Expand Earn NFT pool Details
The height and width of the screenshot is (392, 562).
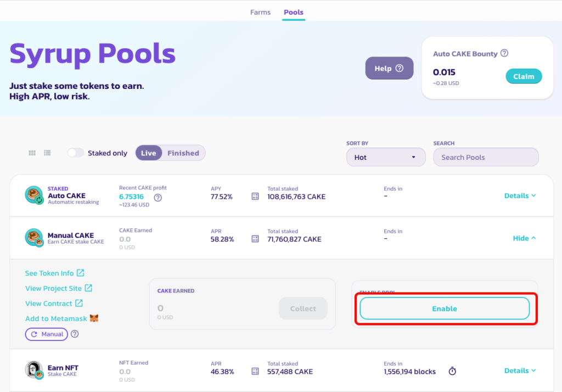(520, 371)
